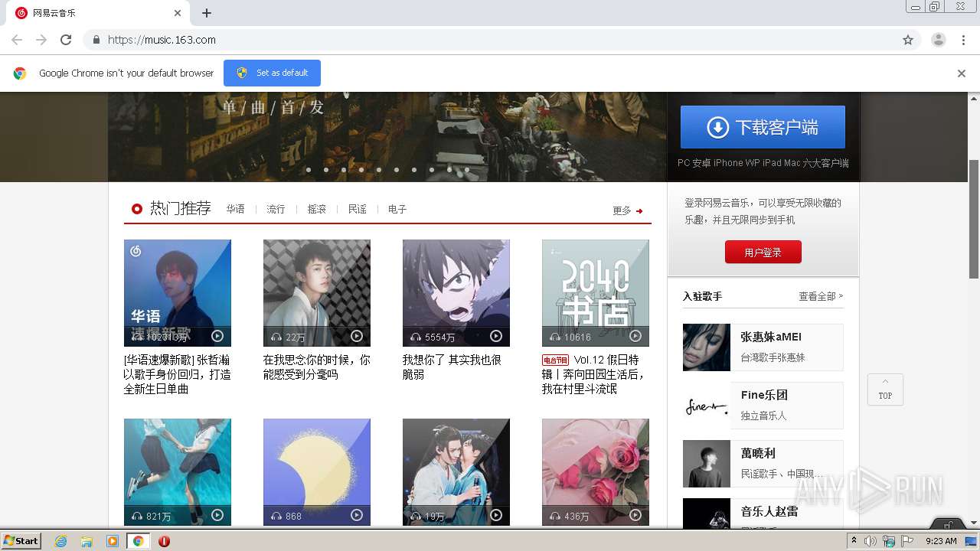This screenshot has width=980, height=551.
Task: Click the 张惠妹 avatar image
Action: [x=707, y=347]
